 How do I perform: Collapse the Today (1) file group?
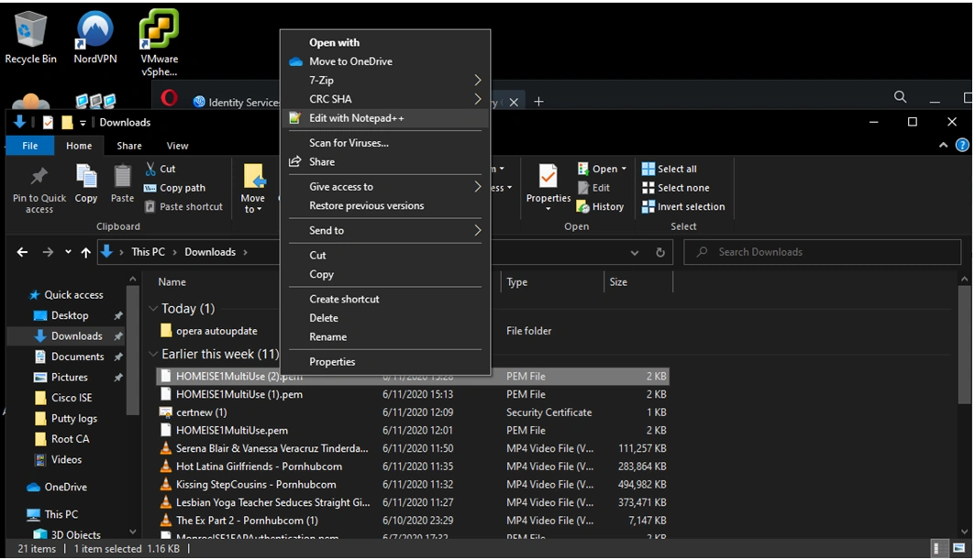pyautogui.click(x=153, y=309)
